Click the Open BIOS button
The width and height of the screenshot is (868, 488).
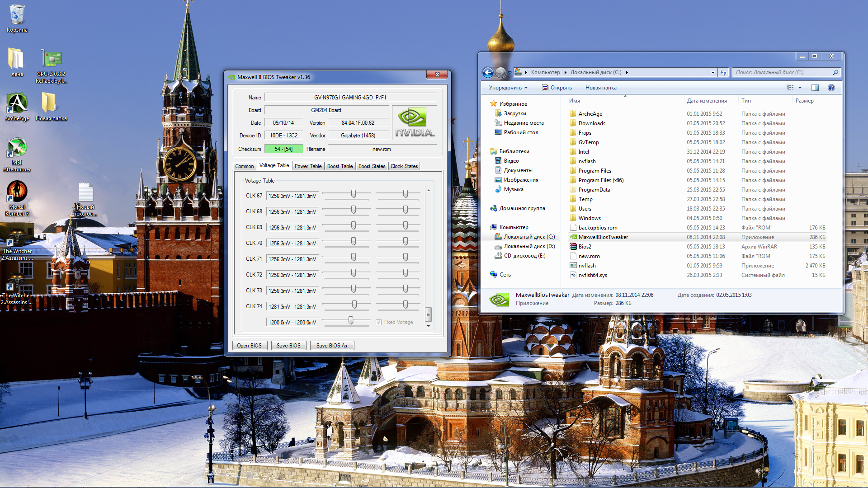249,346
